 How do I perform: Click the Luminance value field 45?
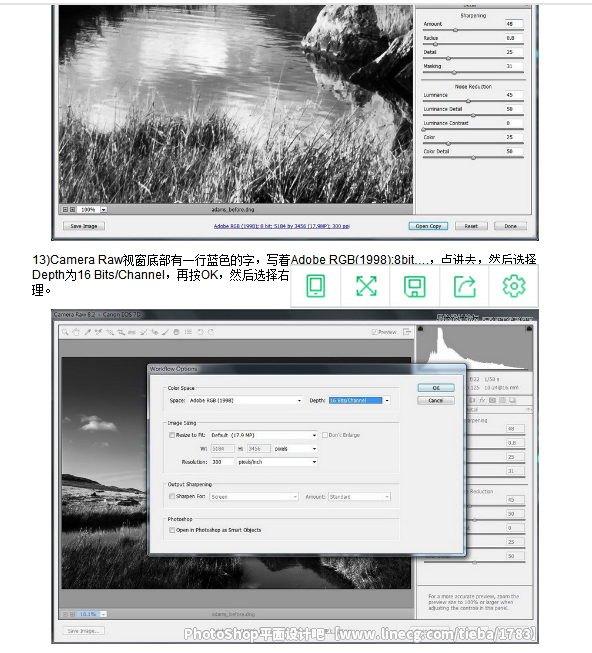[x=514, y=95]
